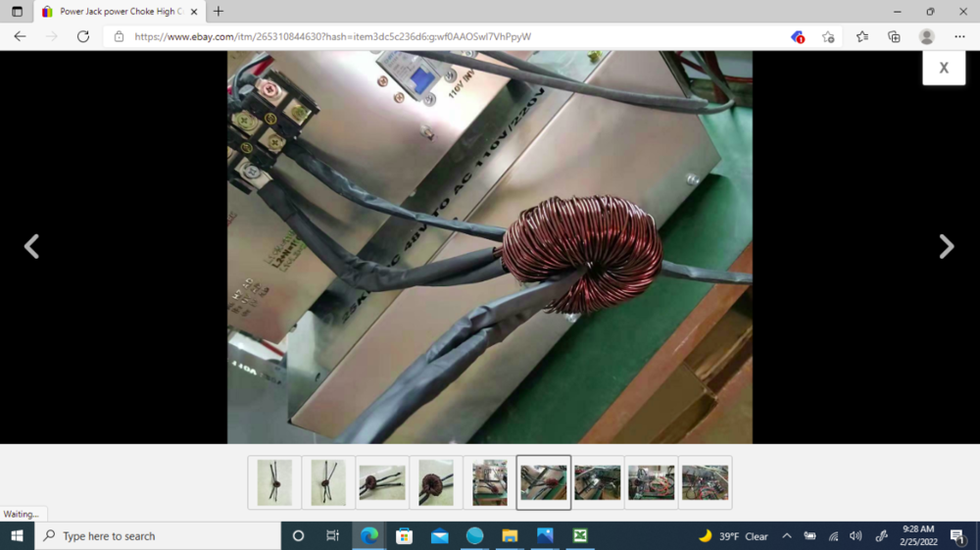980x550 pixels.
Task: Select the highlighted sixth thumbnail
Action: (543, 482)
